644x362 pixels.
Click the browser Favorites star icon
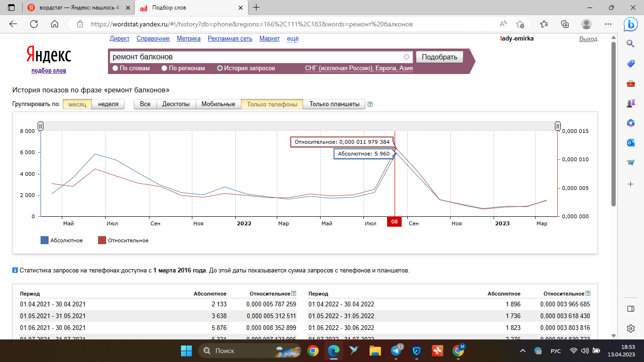[544, 24]
